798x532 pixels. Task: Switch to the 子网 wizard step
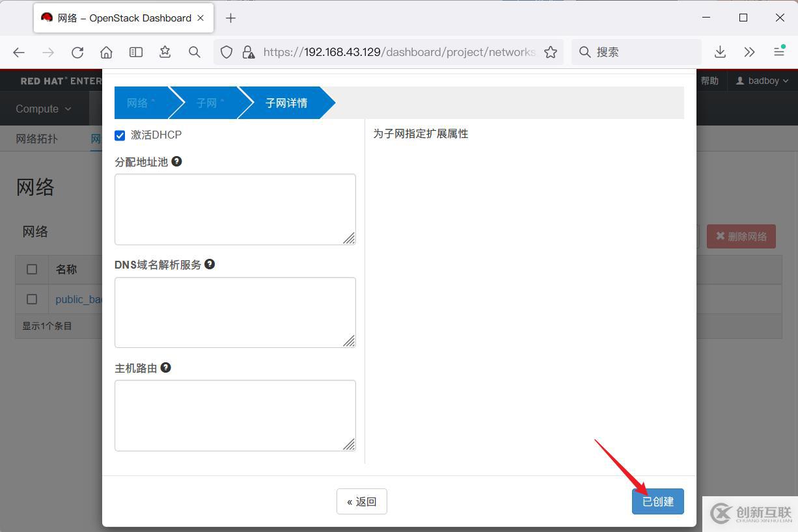tap(210, 103)
